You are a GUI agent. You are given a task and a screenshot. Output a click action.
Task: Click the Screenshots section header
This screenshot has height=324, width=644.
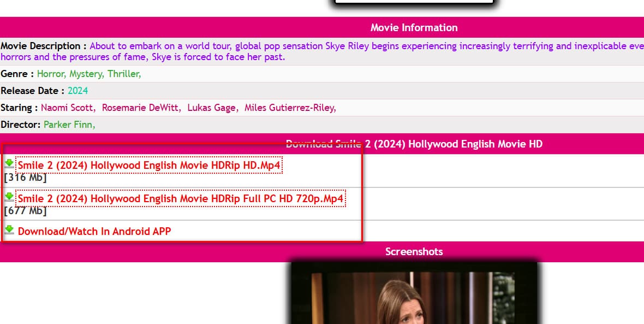414,252
